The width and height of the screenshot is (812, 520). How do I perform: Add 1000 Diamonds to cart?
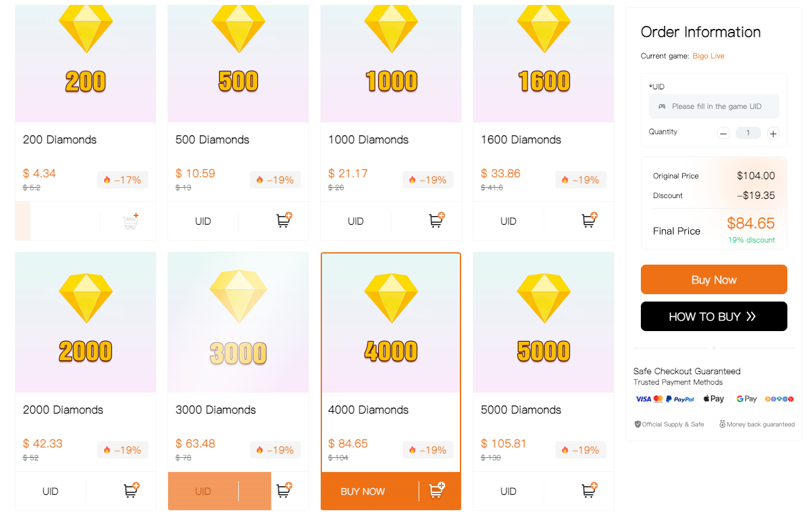(x=436, y=221)
